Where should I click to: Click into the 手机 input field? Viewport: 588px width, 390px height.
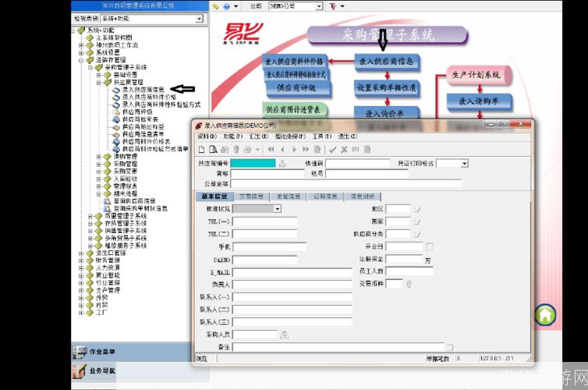(x=269, y=246)
